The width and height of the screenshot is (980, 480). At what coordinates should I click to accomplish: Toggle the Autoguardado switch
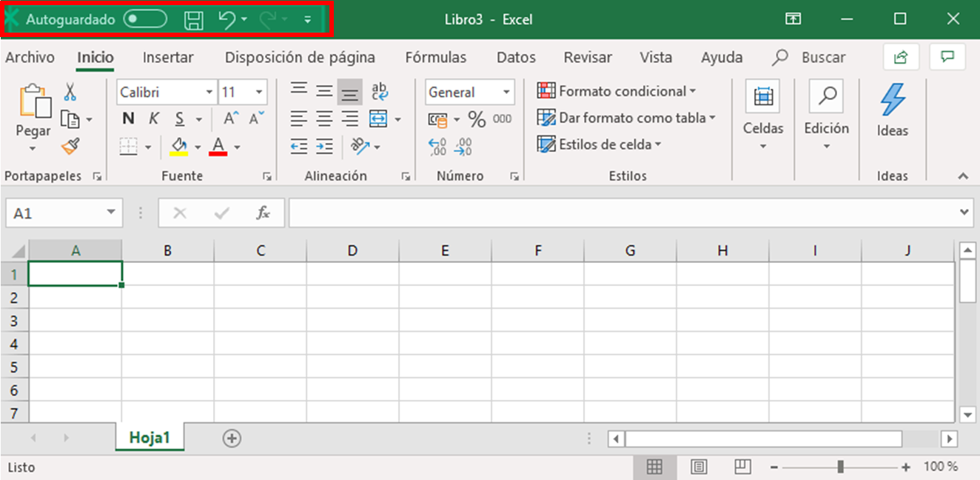pos(145,19)
